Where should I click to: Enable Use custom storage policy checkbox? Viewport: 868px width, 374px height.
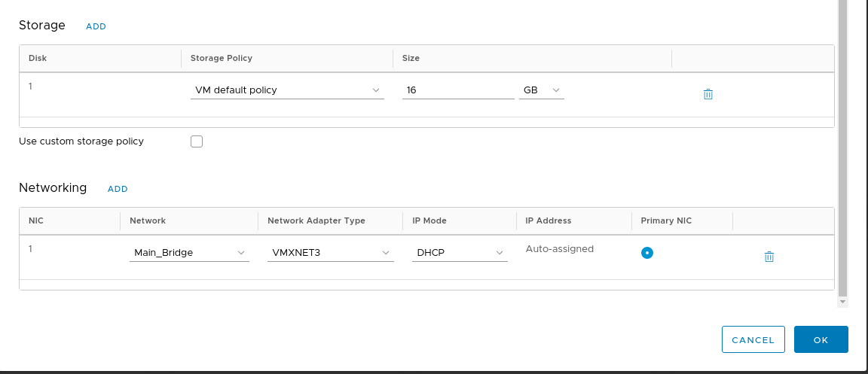[197, 141]
